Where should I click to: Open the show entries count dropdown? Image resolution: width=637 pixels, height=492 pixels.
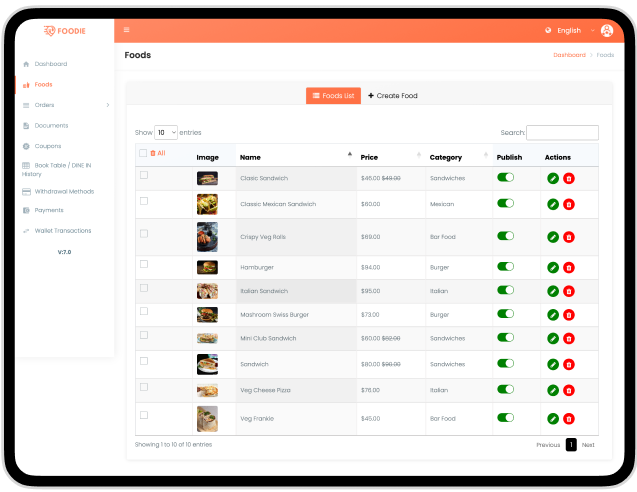(x=166, y=132)
